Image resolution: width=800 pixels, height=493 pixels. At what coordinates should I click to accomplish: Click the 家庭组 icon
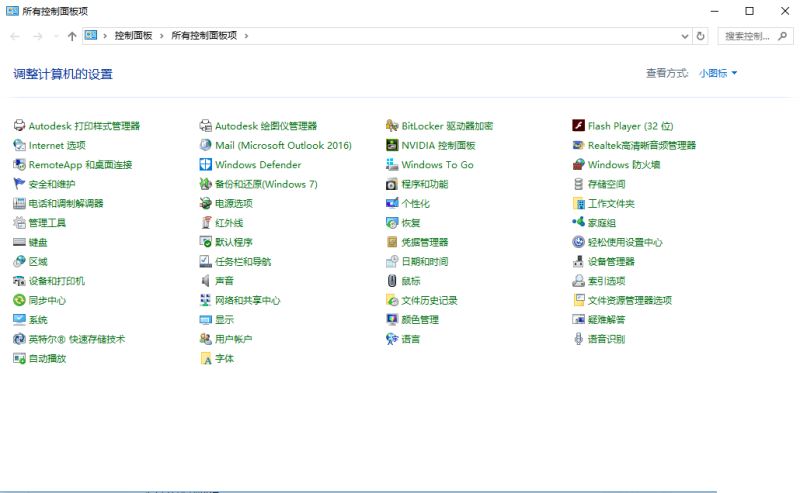578,223
